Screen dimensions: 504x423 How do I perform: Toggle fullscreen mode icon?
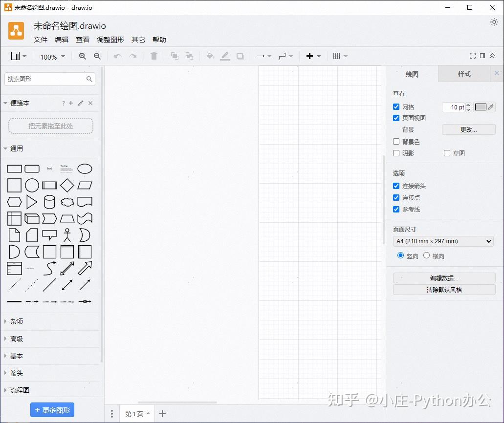(x=473, y=56)
